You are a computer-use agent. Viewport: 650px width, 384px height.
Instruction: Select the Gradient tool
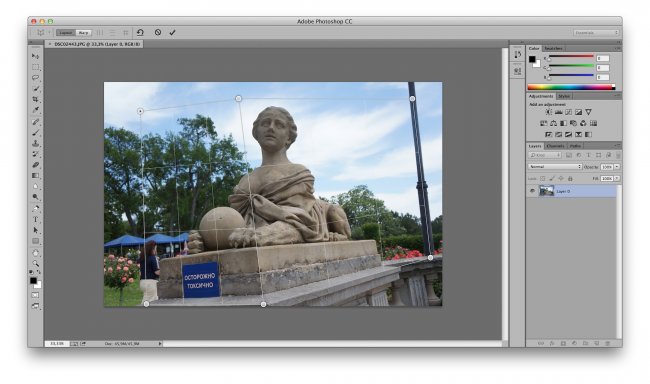point(36,176)
